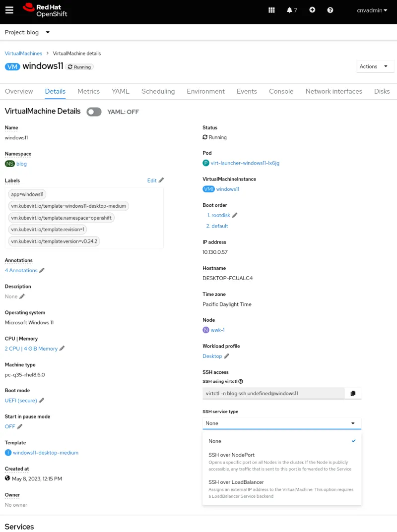Open the application launcher grid icon
The image size is (397, 532).
(x=271, y=10)
